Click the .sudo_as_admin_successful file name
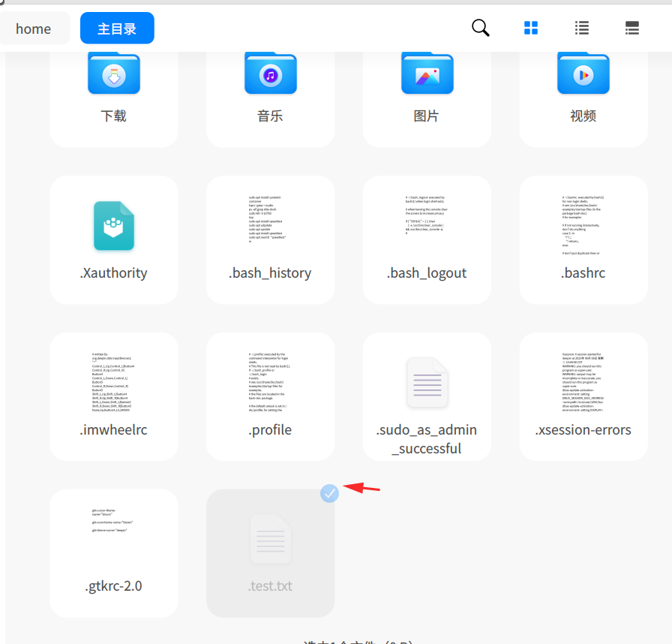Viewport: 672px width, 644px height. tap(427, 439)
